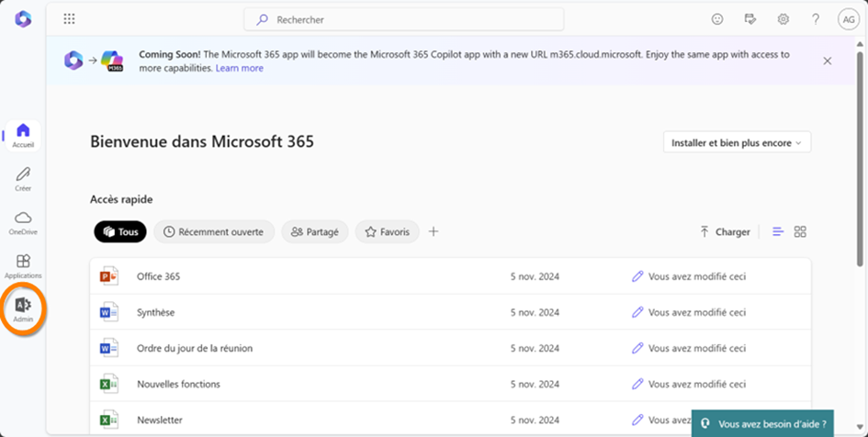Image resolution: width=868 pixels, height=437 pixels.
Task: Open the settings gear icon
Action: pyautogui.click(x=783, y=19)
